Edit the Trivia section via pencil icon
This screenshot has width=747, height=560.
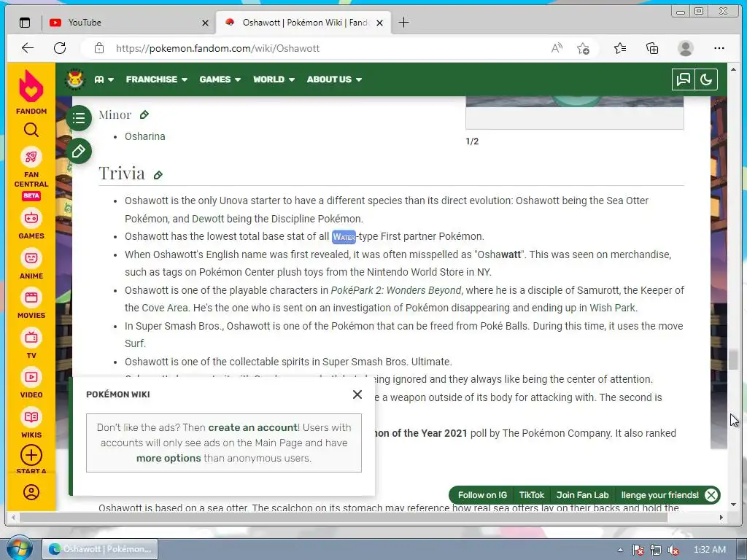158,175
